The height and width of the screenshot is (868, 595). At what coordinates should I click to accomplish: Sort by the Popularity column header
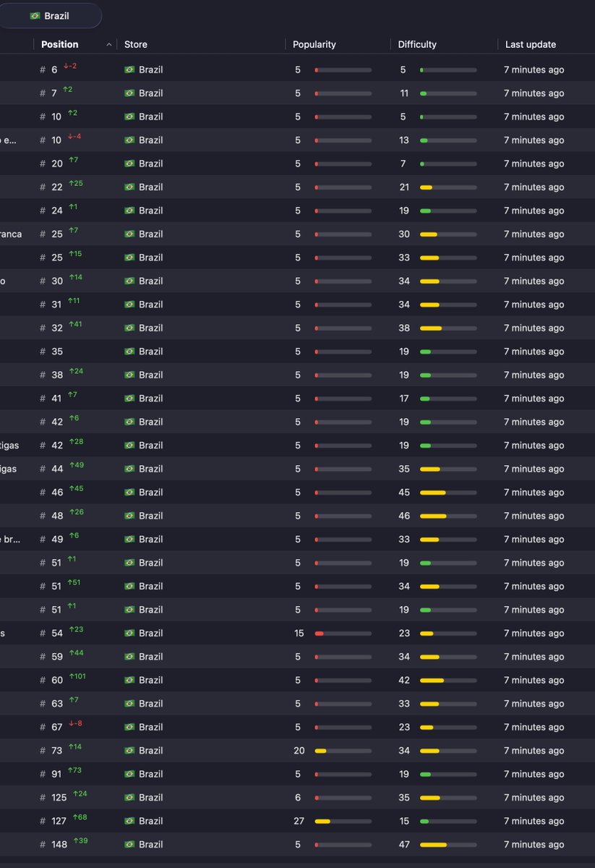[x=314, y=44]
